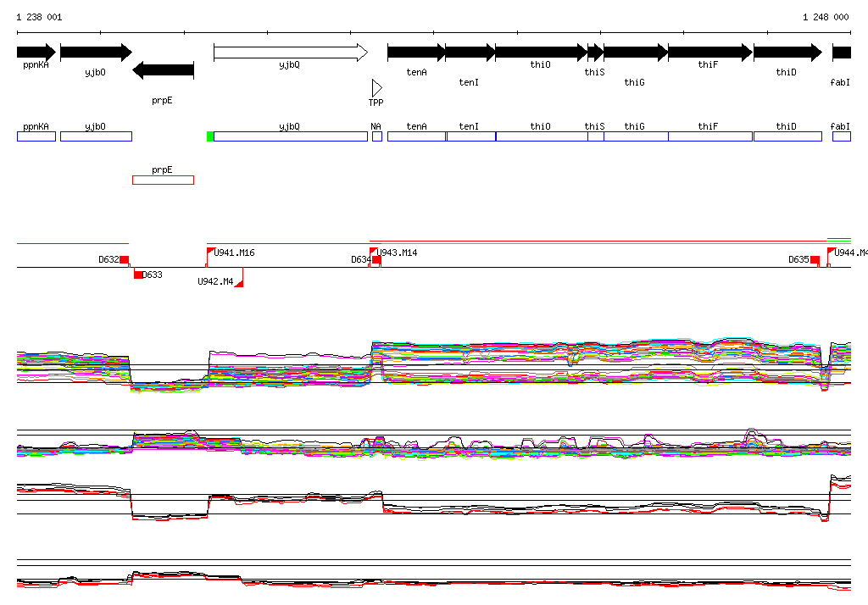Click the ppnKA black gene arrow
Image resolution: width=868 pixels, height=605 pixels.
[36, 53]
